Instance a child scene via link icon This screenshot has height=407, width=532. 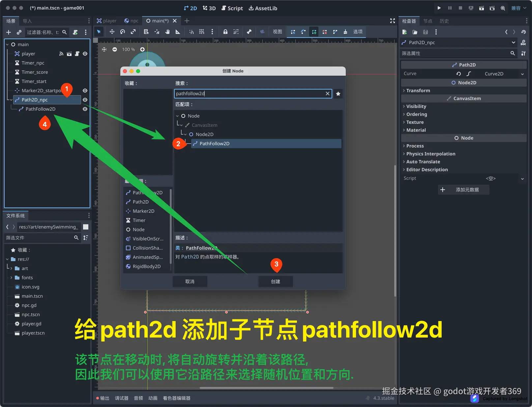click(19, 32)
